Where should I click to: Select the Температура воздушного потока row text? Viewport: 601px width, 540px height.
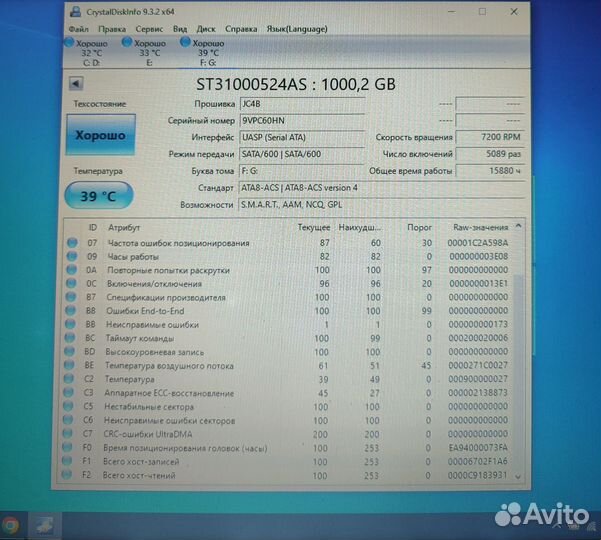[x=169, y=366]
